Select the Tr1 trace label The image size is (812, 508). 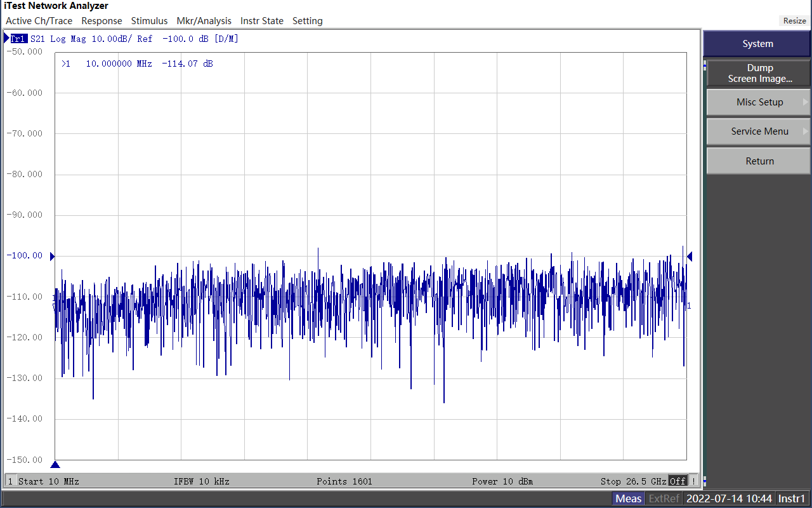[x=18, y=39]
